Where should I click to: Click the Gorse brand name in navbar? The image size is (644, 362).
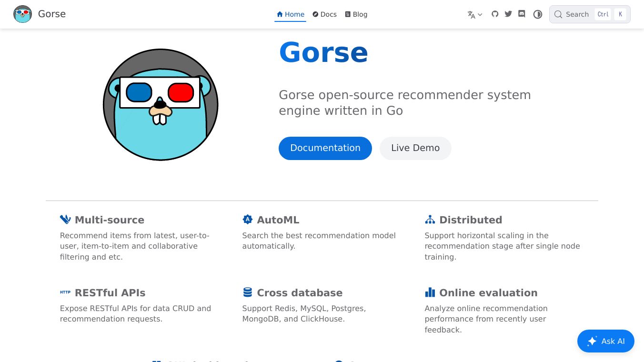[52, 14]
